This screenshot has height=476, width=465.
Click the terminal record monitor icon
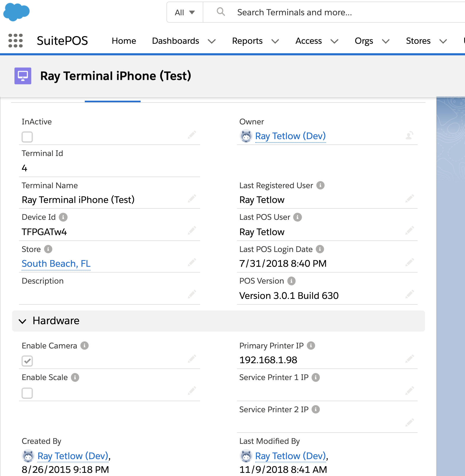click(x=23, y=76)
